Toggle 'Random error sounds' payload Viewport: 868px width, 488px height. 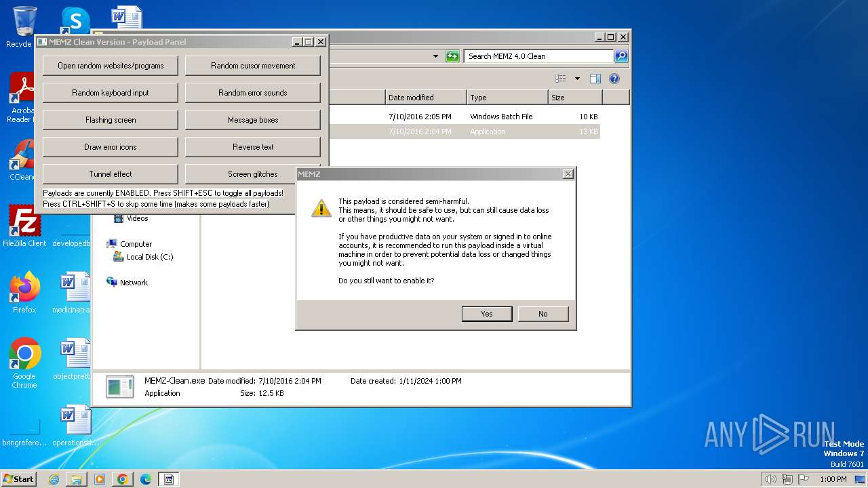(253, 93)
